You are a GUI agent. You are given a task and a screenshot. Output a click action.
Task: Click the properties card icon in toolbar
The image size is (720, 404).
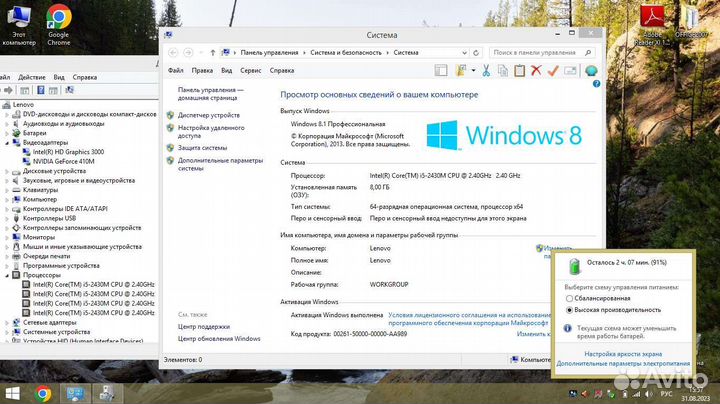click(570, 71)
